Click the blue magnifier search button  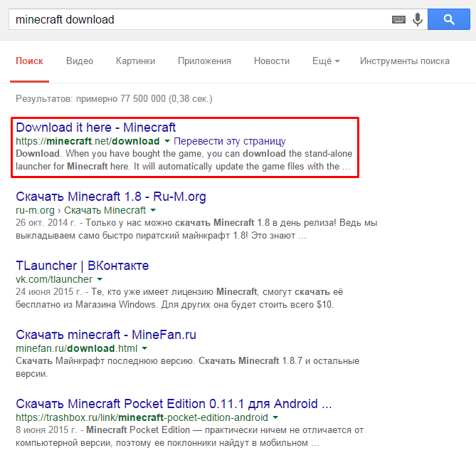coord(449,19)
